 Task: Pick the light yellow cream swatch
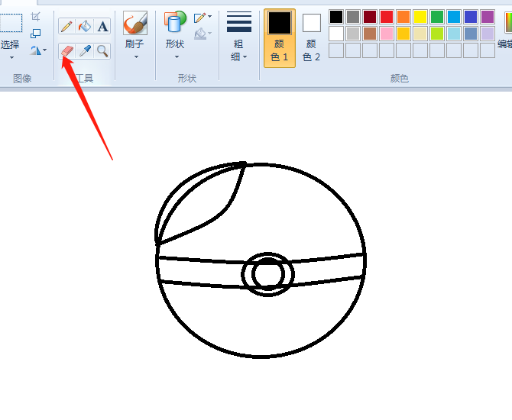click(420, 34)
